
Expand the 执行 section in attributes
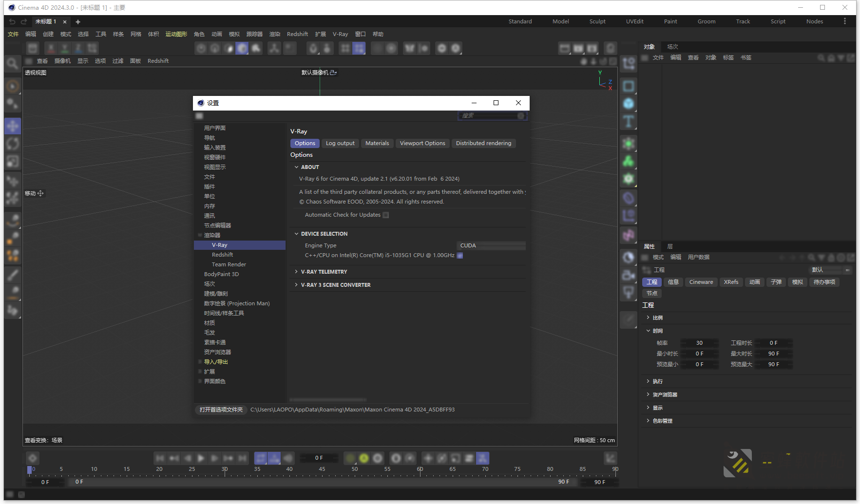click(648, 381)
